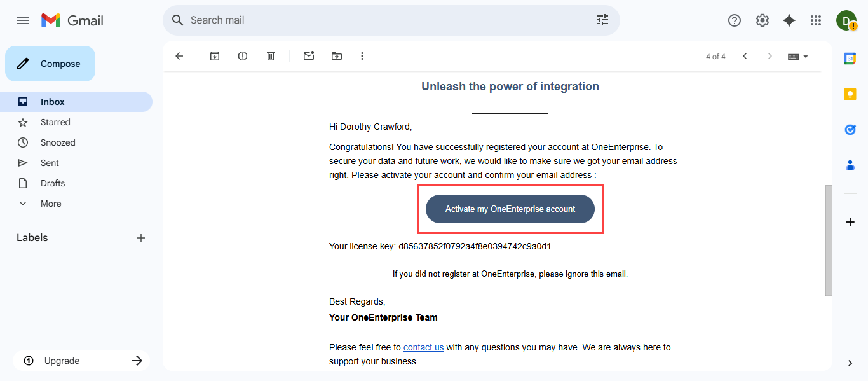Archive this email using the toolbar
The image size is (868, 381).
point(215,56)
